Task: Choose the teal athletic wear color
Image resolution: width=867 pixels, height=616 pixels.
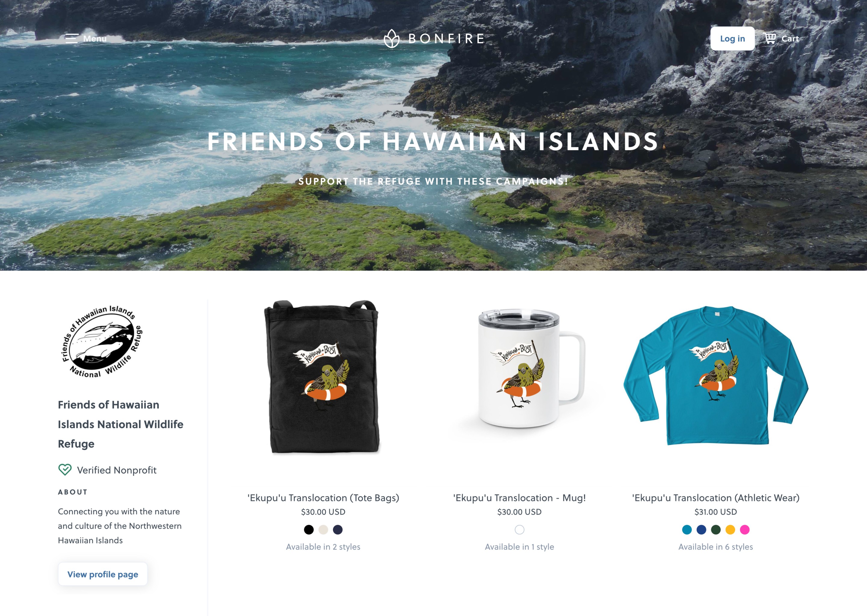Action: 687,529
